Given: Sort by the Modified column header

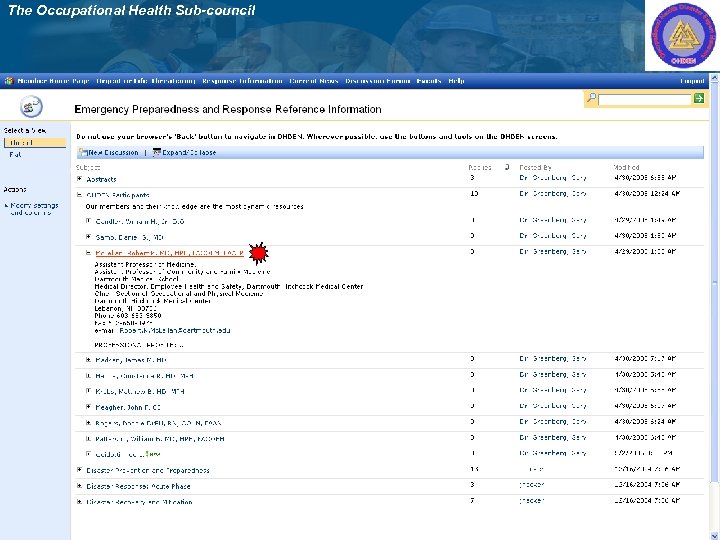Looking at the screenshot, I should pyautogui.click(x=627, y=167).
